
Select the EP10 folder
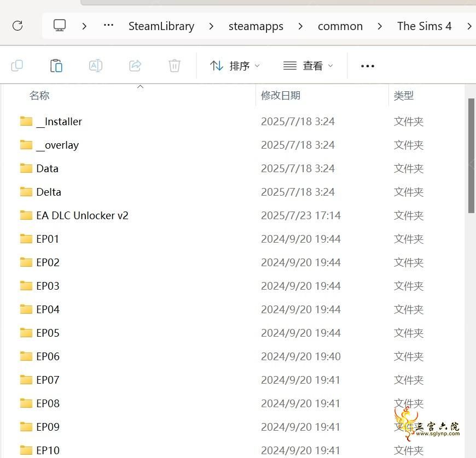click(48, 450)
